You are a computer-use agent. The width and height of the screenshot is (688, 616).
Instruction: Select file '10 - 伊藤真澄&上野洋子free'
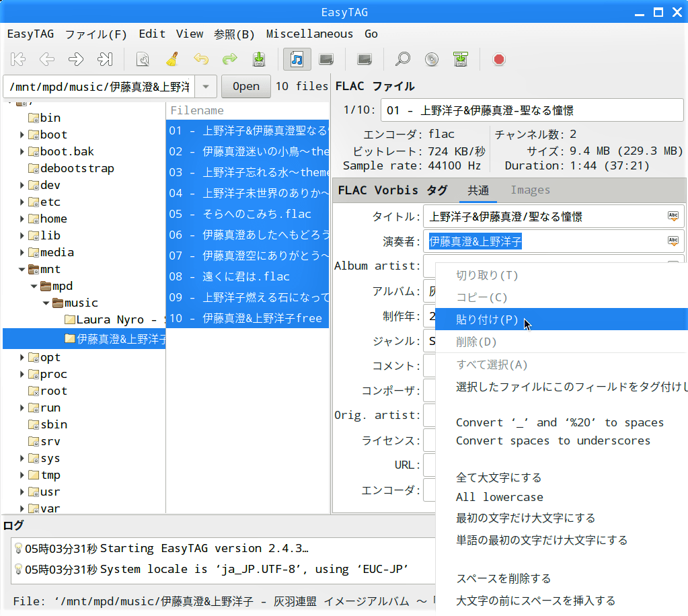click(x=247, y=318)
